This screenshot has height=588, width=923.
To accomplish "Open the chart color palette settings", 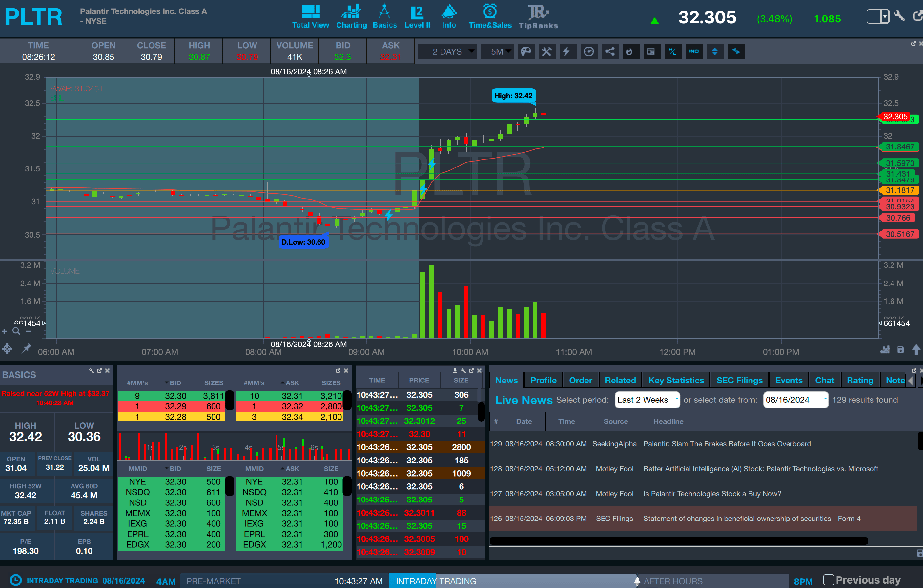I will [x=526, y=52].
